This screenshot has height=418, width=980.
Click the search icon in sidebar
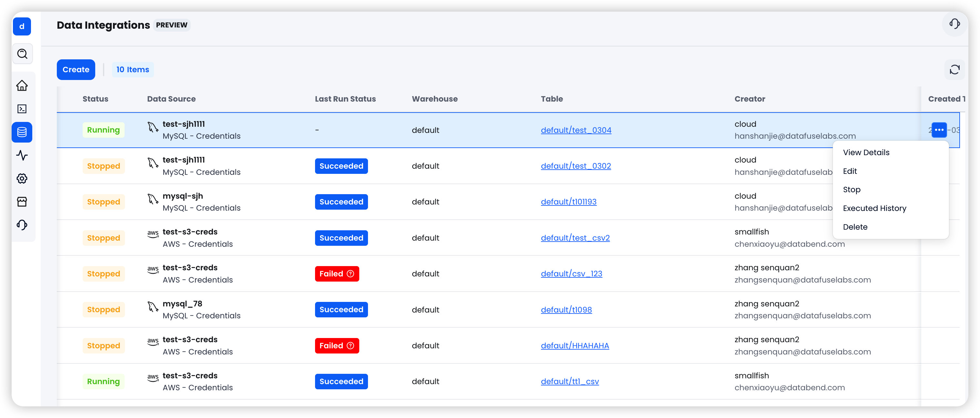coord(22,54)
